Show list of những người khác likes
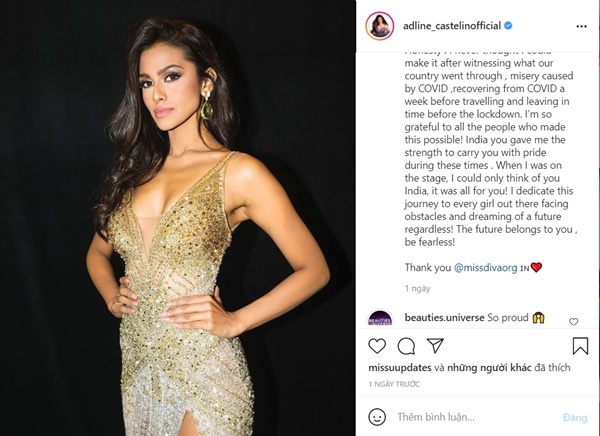600x436 pixels. [489, 368]
